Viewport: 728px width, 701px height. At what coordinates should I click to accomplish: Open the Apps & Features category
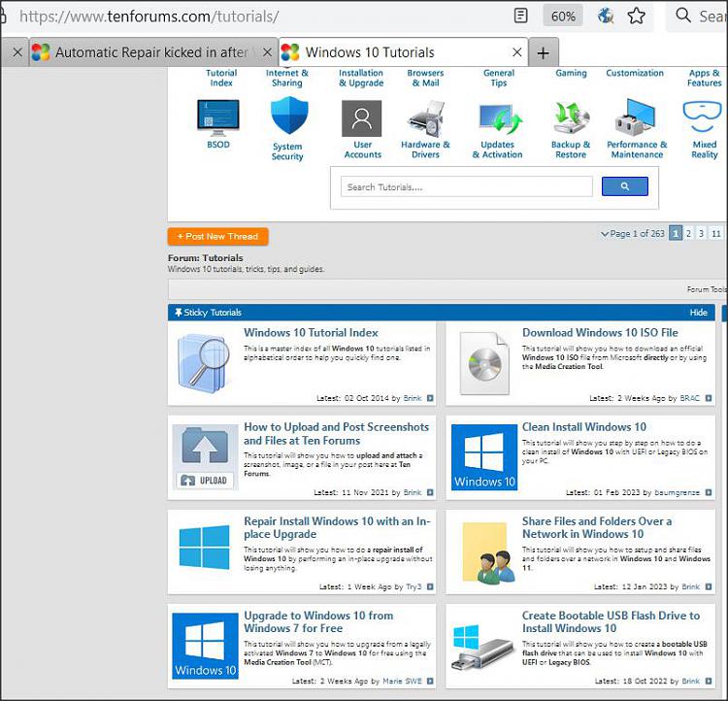[x=705, y=78]
